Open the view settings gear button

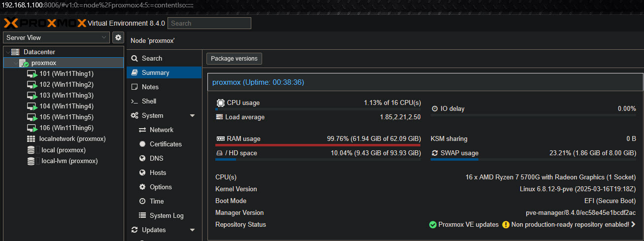tap(118, 37)
